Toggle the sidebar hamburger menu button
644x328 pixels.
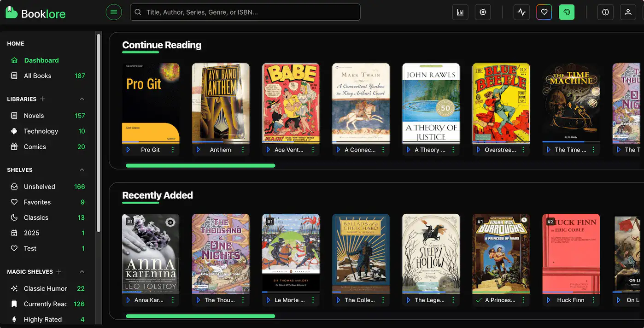pyautogui.click(x=114, y=12)
